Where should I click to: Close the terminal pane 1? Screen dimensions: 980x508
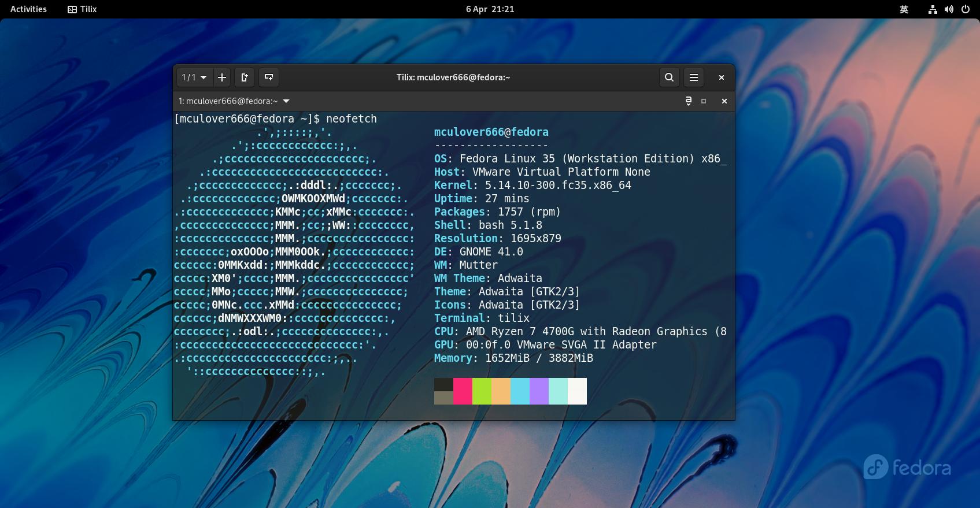point(724,101)
